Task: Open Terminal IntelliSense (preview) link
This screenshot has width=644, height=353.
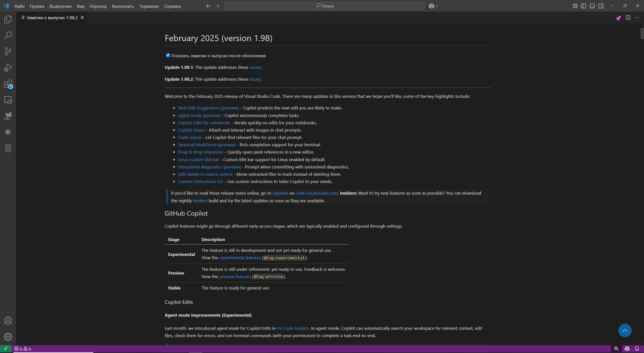Action: 207,145
